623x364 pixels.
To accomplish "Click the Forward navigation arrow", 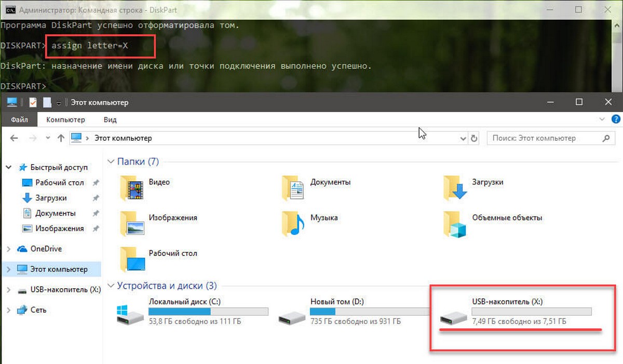I will tap(33, 139).
